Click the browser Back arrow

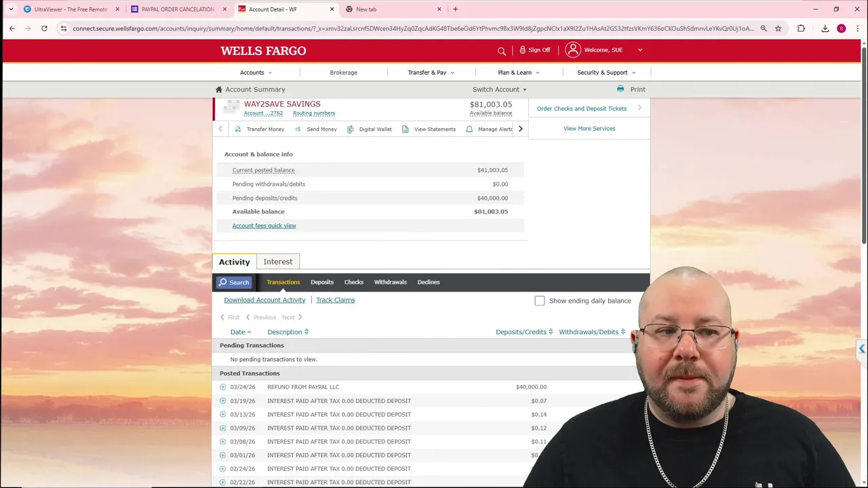(12, 28)
